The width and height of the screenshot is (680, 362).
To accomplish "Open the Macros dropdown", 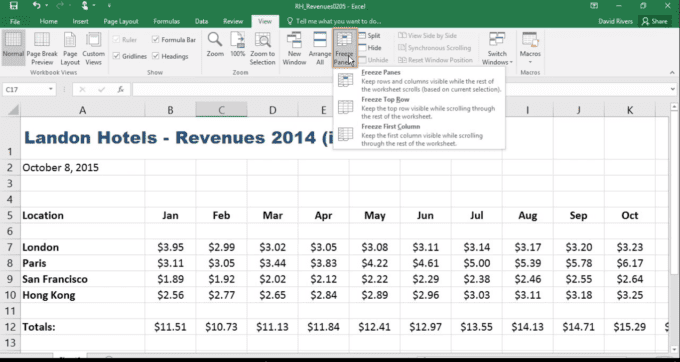I will (530, 48).
